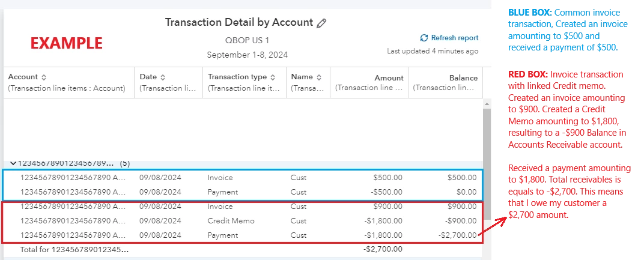Sort by Transaction type column arrows
The image size is (644, 260).
coord(273,77)
